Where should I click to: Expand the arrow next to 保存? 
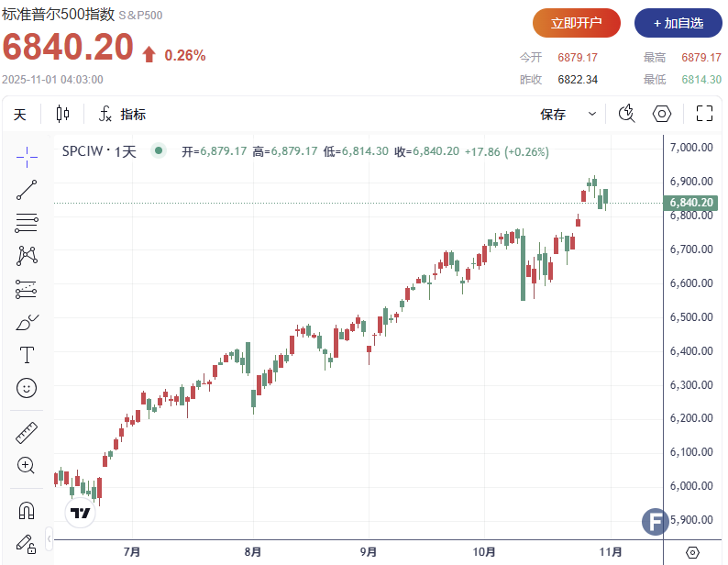(x=592, y=115)
